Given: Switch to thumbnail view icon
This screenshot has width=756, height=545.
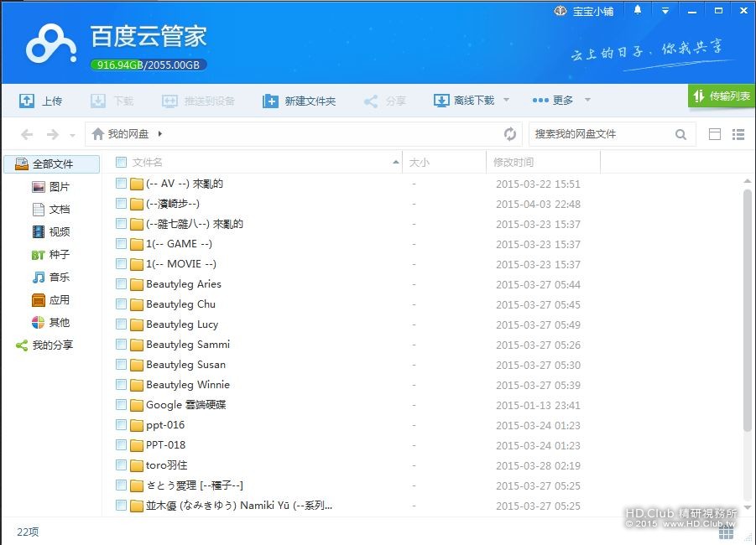Looking at the screenshot, I should tap(715, 134).
